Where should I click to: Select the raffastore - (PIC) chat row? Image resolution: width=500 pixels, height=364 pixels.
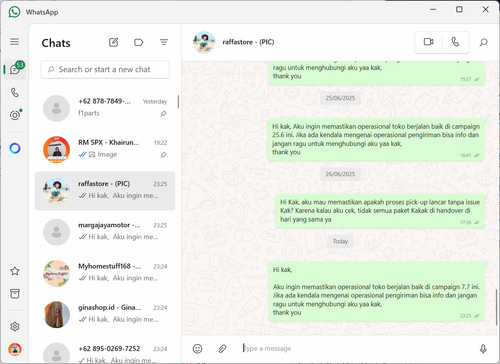click(x=105, y=191)
